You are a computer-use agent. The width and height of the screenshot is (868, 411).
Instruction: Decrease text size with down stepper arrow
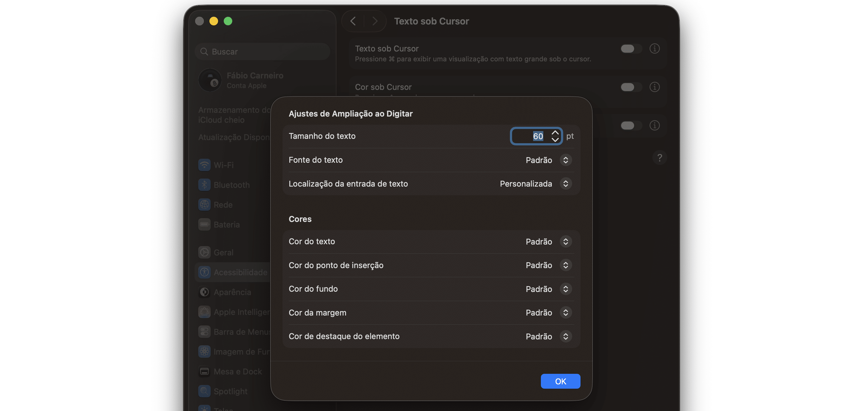coord(555,139)
